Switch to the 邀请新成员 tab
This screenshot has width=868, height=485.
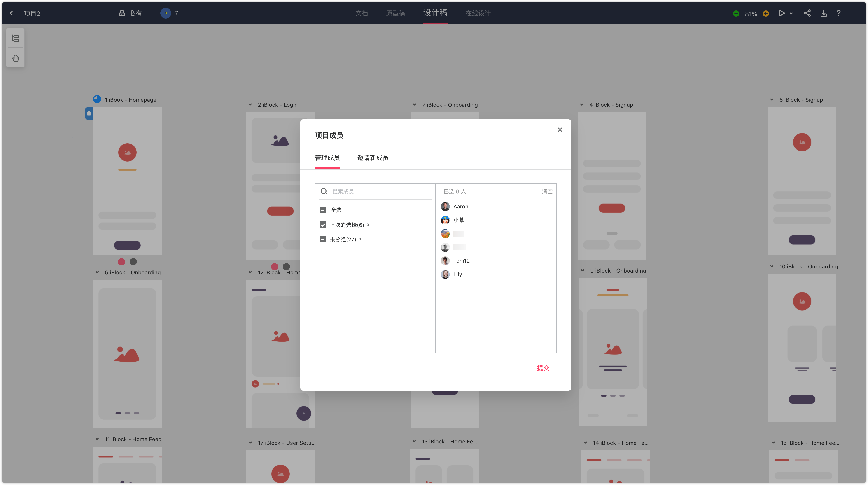tap(373, 158)
